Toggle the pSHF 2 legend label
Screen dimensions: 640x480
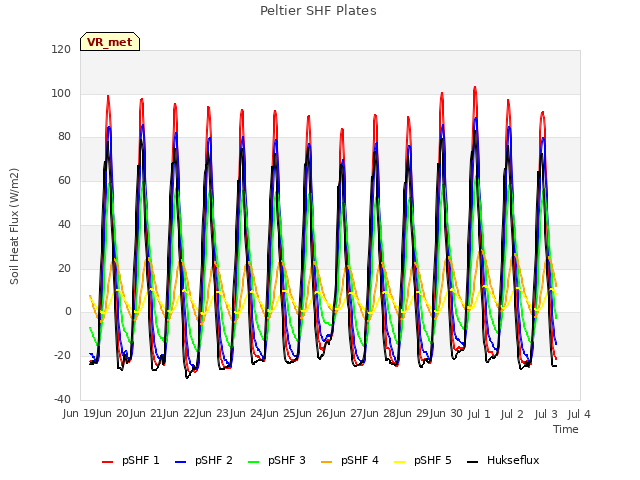[x=214, y=460]
